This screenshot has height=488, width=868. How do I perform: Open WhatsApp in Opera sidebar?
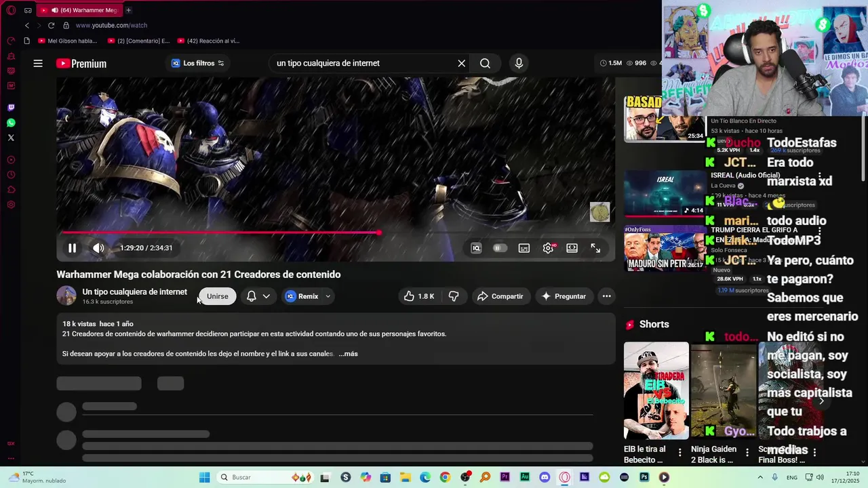(11, 123)
